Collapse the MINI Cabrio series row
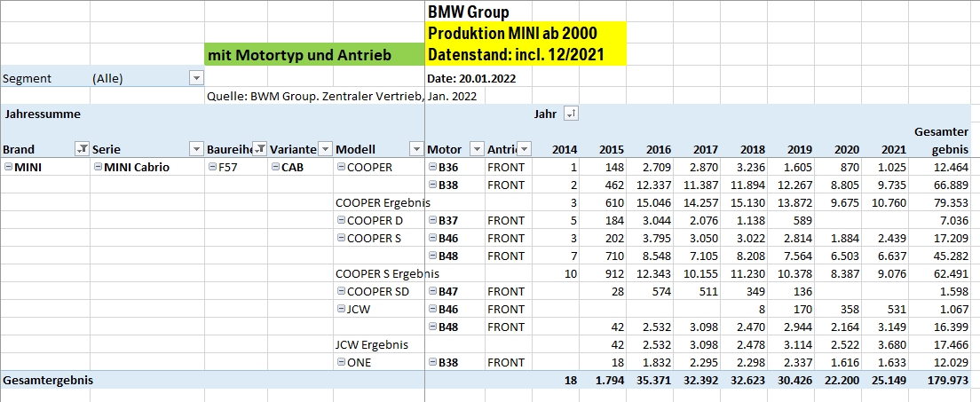This screenshot has height=402, width=980. pos(97,168)
